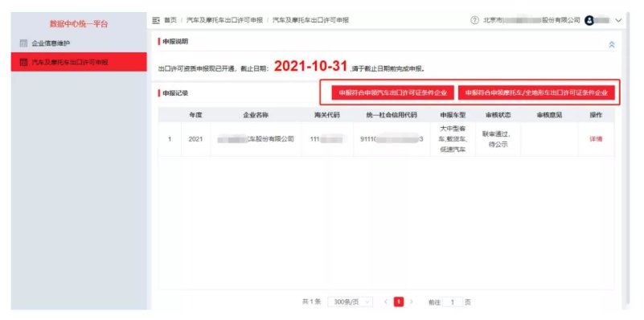Click the 前往 page number input field

[453, 302]
